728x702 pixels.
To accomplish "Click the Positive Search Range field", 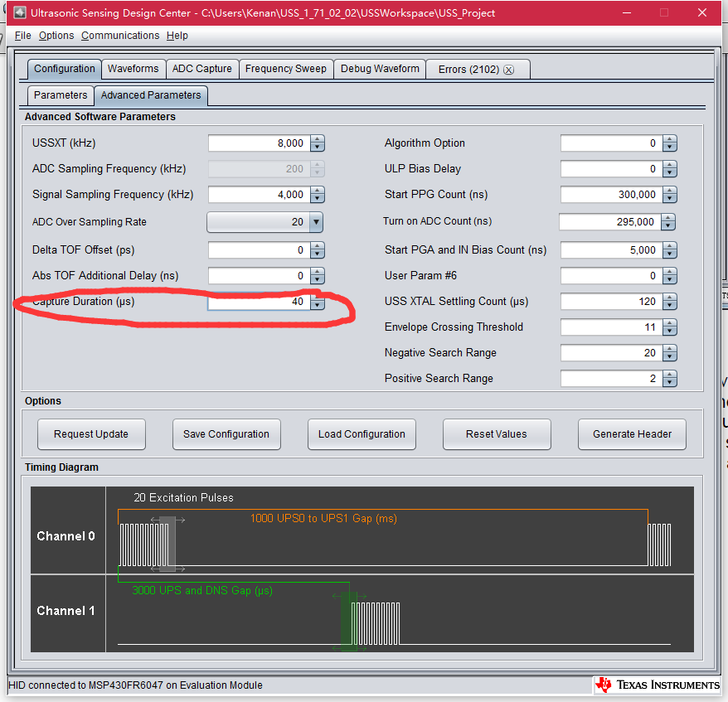I will click(611, 379).
